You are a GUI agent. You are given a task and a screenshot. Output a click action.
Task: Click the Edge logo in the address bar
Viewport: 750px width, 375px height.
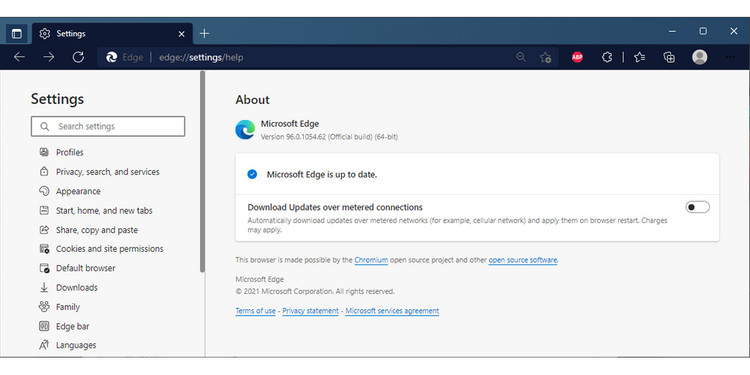(x=111, y=57)
